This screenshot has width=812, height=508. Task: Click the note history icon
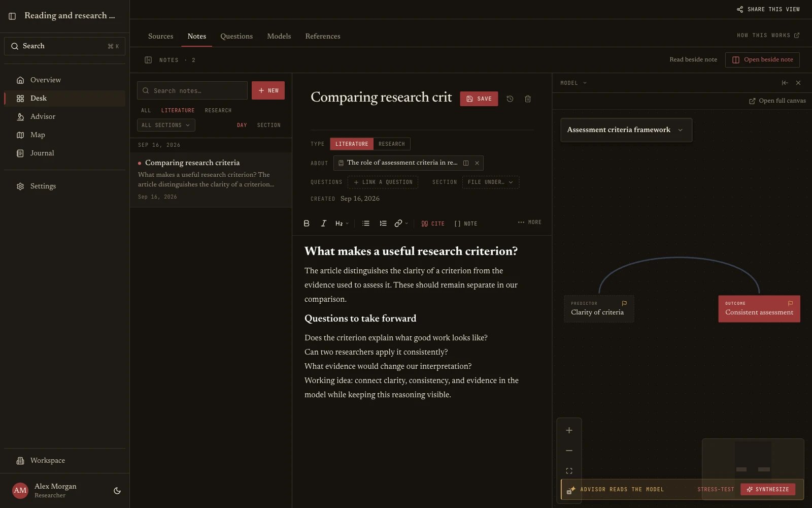point(510,99)
